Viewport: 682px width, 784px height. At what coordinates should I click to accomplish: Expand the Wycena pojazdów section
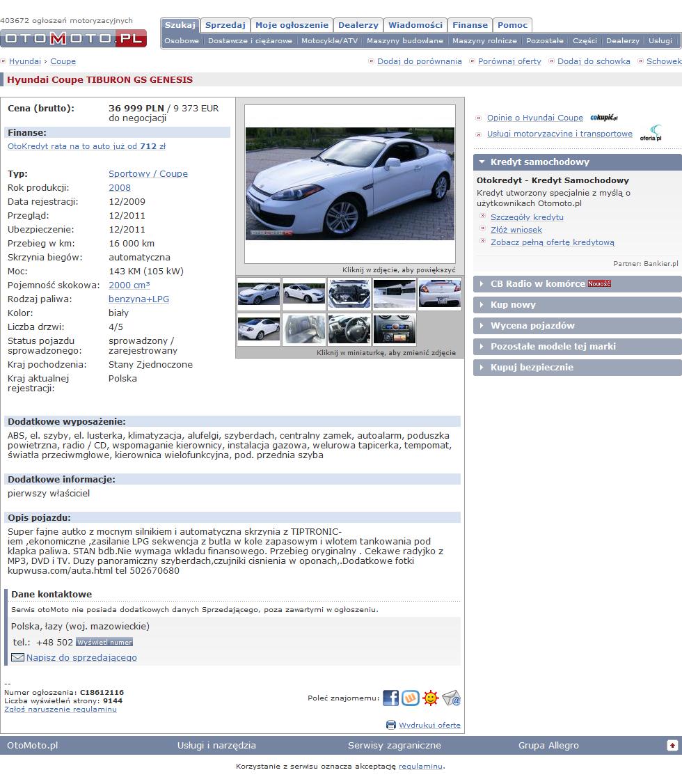(x=577, y=325)
